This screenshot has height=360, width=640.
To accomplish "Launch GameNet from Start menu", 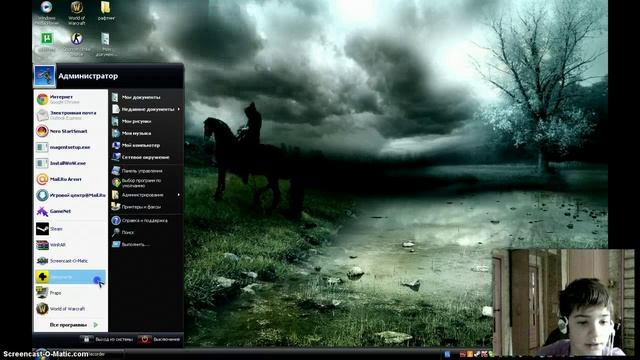I will pyautogui.click(x=70, y=211).
